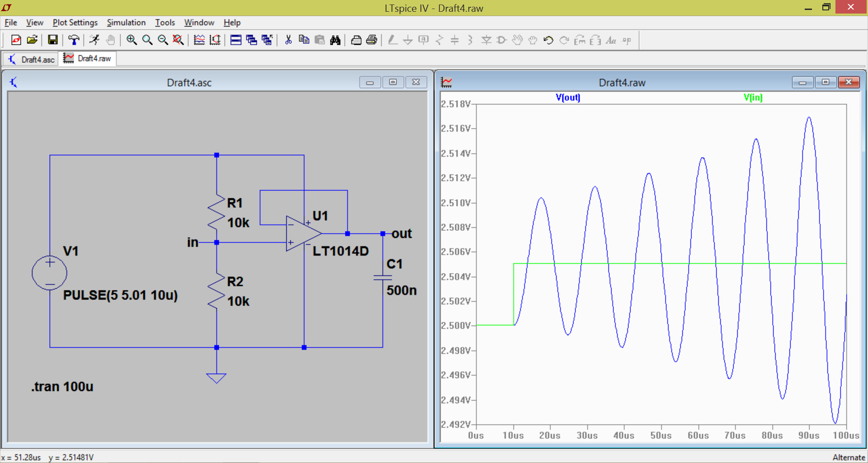868x463 pixels.
Task: Click the Rotate component icon
Action: pyautogui.click(x=580, y=40)
